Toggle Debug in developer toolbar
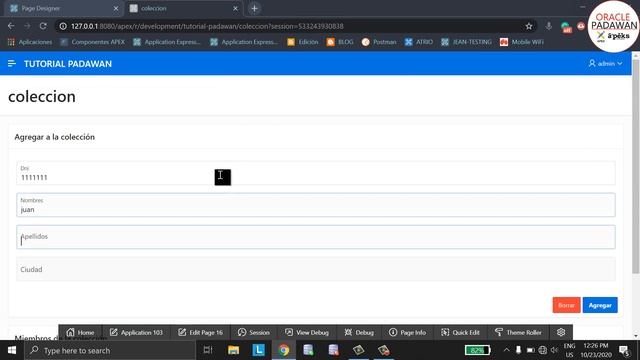640x360 pixels. (359, 332)
